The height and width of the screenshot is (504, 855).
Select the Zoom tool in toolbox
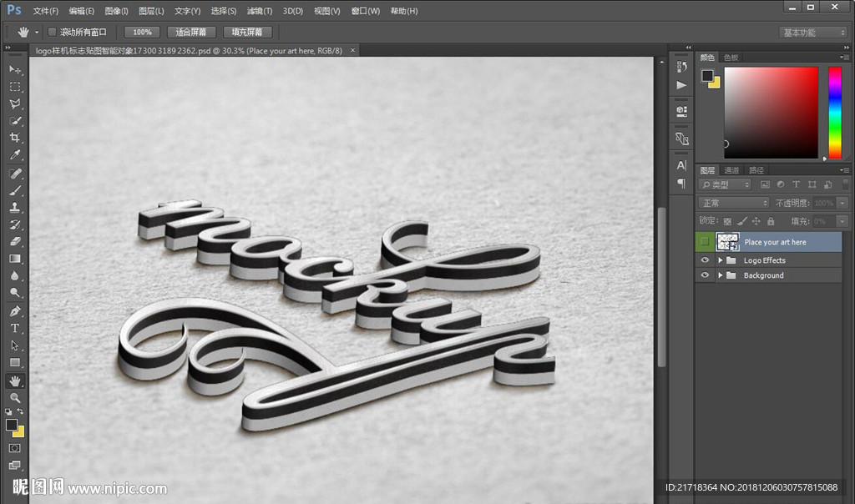click(14, 398)
